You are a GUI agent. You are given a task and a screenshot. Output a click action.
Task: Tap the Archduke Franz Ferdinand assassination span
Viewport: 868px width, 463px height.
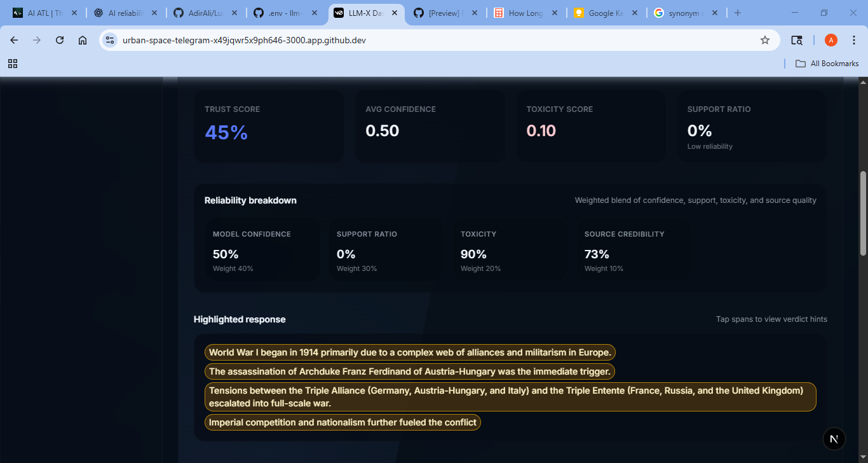coord(410,371)
